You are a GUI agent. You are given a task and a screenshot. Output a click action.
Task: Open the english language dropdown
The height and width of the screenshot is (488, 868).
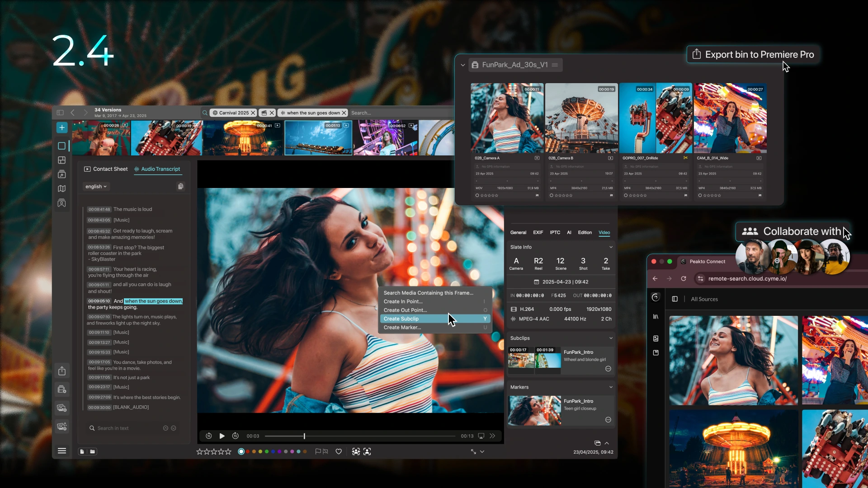pyautogui.click(x=96, y=186)
